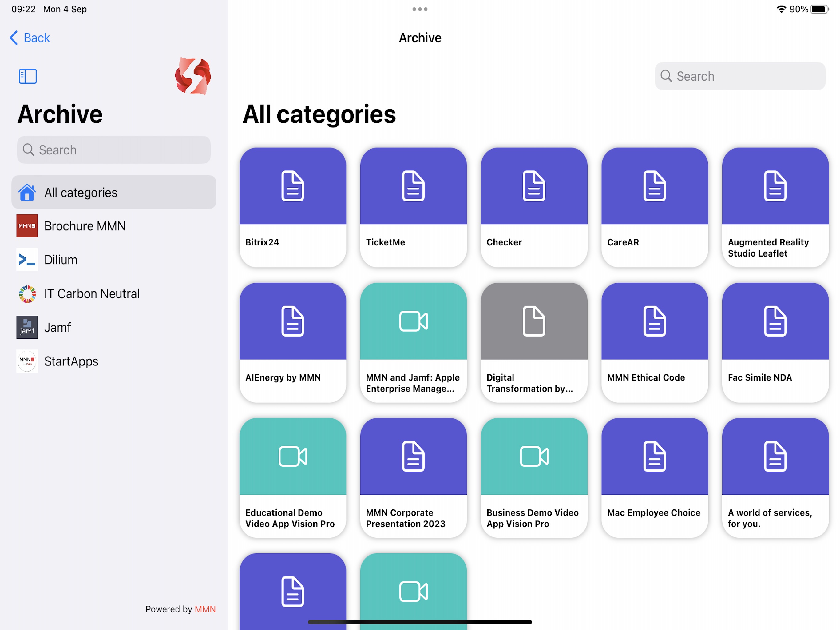Tap the Search field in sidebar
This screenshot has width=840, height=630.
(x=114, y=150)
